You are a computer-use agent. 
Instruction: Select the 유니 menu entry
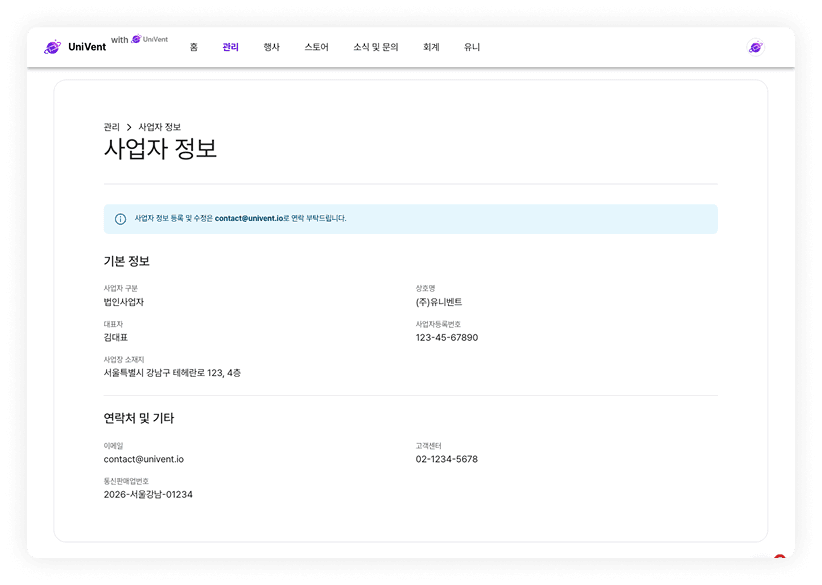471,46
